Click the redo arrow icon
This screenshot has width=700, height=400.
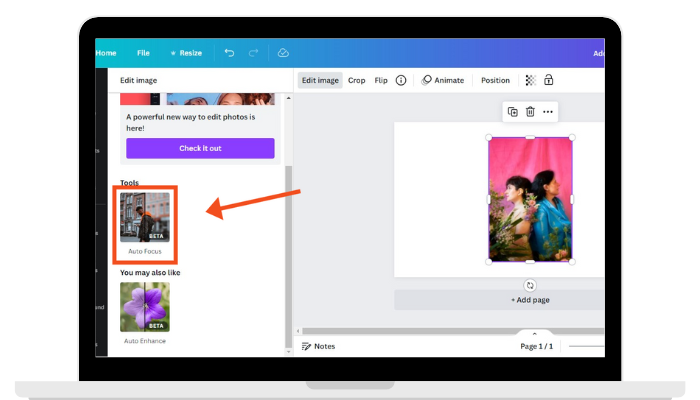pos(253,53)
